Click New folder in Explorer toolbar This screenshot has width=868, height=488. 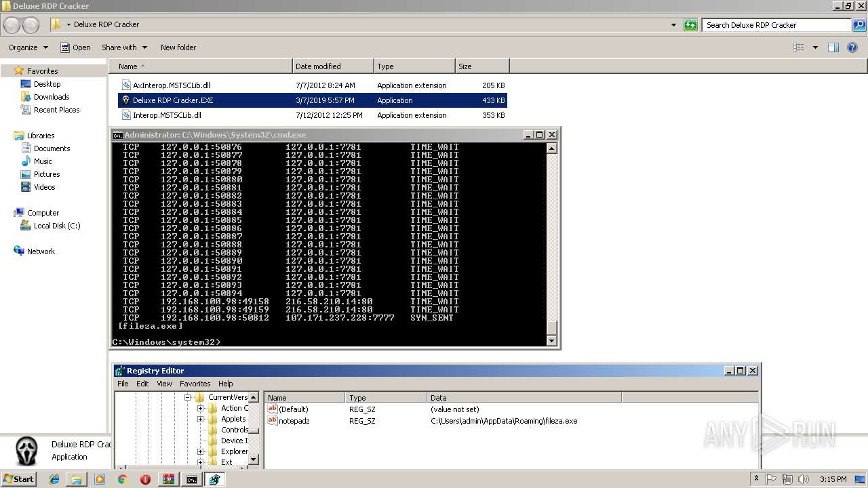point(178,47)
